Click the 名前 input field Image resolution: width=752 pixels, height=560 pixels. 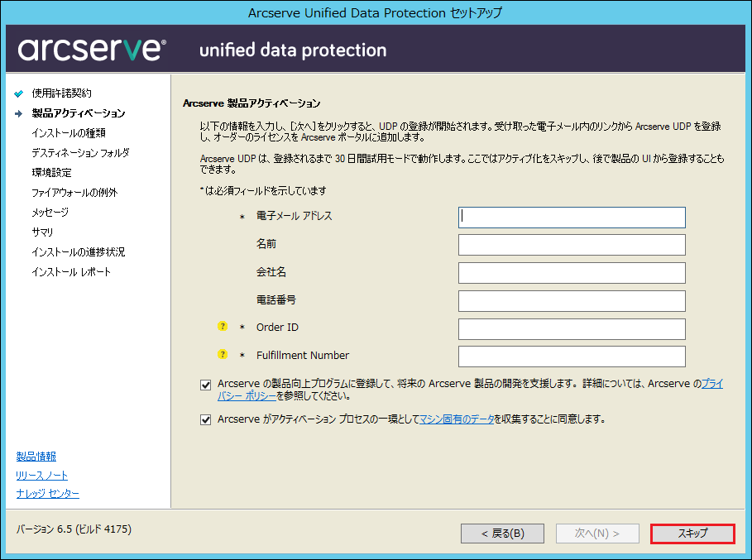coord(572,245)
